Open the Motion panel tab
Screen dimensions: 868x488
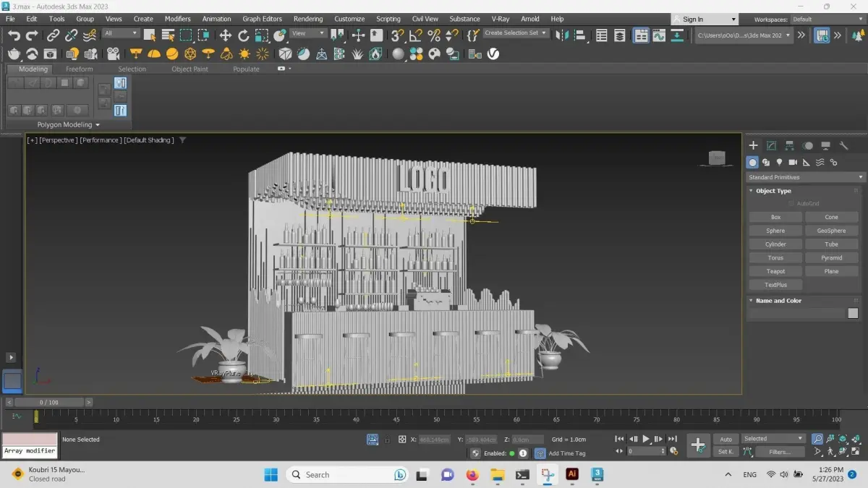[x=807, y=145]
